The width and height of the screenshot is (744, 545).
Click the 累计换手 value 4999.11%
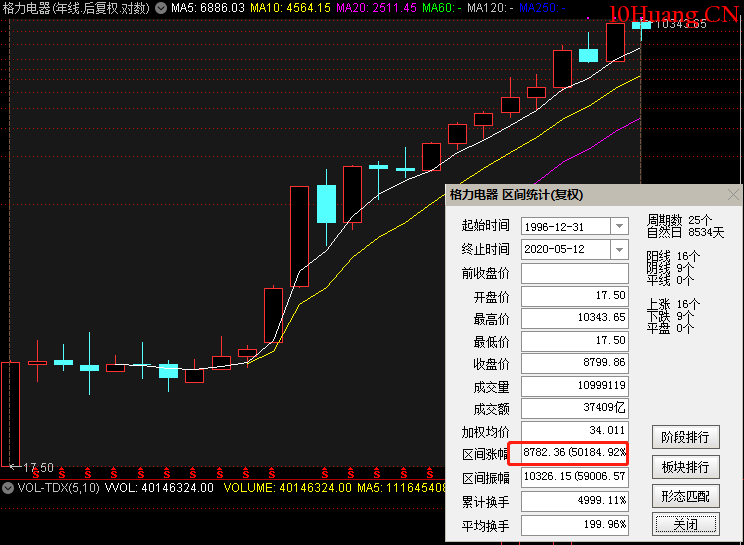point(575,501)
